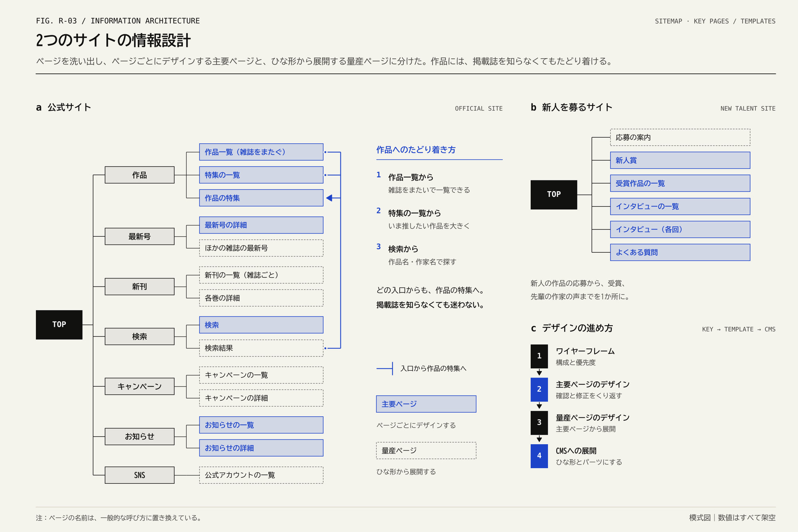Select the grey 新刊 category box
798x532 pixels.
tap(140, 287)
